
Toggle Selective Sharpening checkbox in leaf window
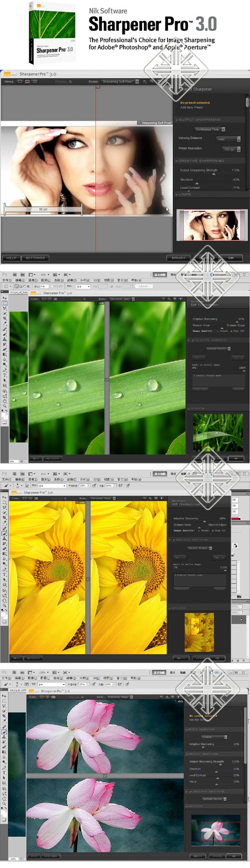(192, 340)
